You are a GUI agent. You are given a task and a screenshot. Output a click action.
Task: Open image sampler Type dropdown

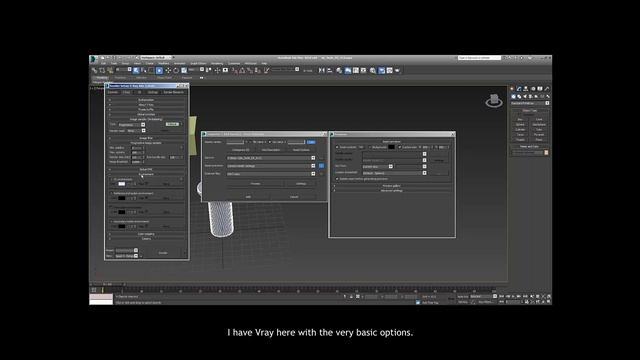131,124
